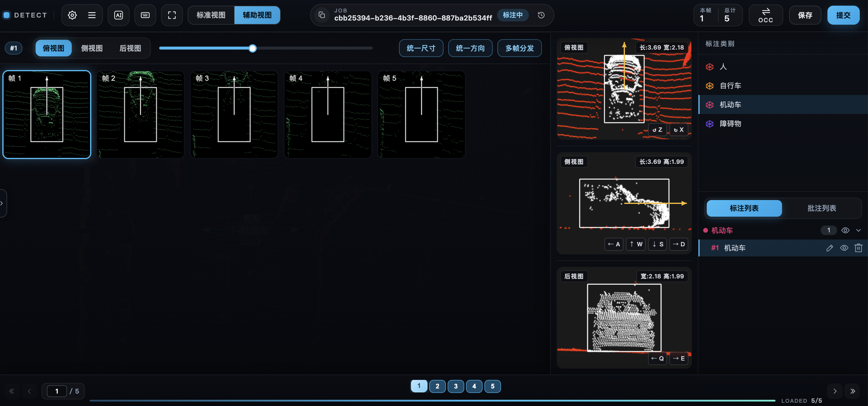The image size is (868, 406).
Task: Toggle the fullscreen icon
Action: (172, 15)
